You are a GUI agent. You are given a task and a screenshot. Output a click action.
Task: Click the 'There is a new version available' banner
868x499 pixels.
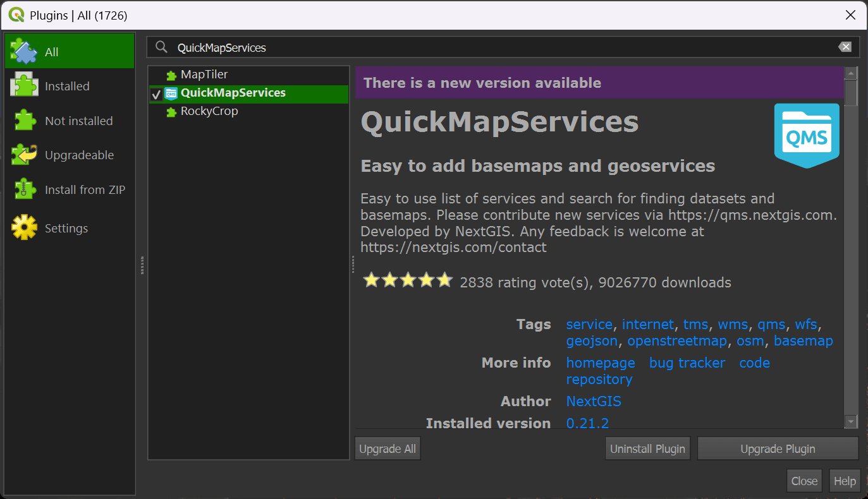point(599,83)
